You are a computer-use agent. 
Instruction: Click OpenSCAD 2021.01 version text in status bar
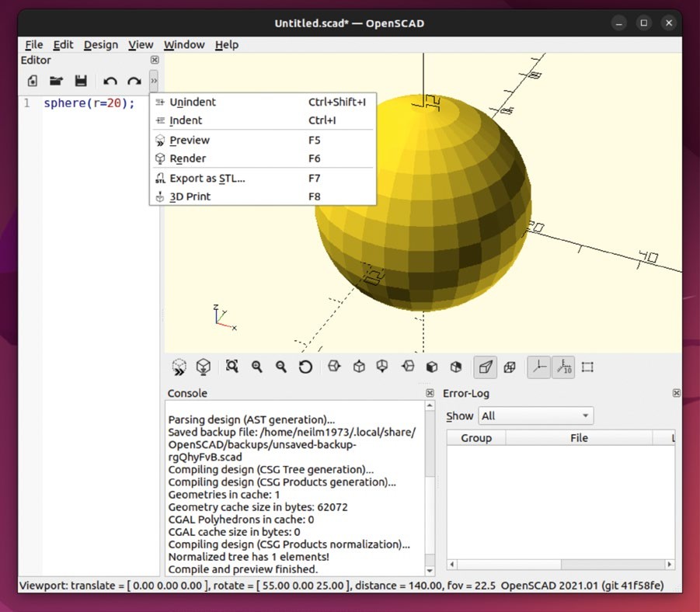click(582, 586)
